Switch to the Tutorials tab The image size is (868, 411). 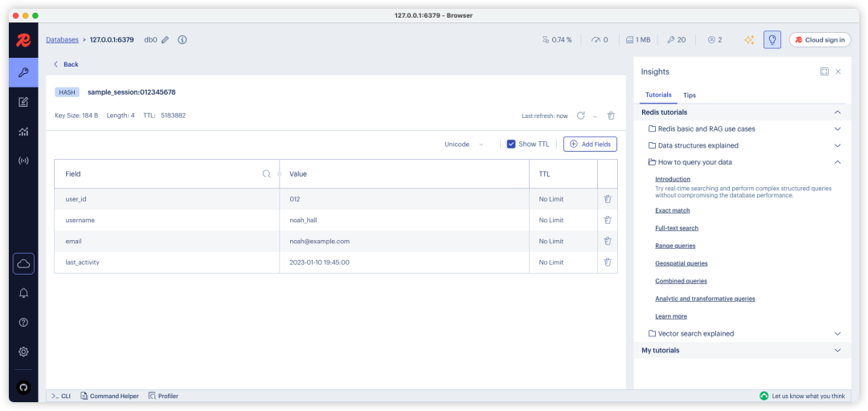coord(658,96)
